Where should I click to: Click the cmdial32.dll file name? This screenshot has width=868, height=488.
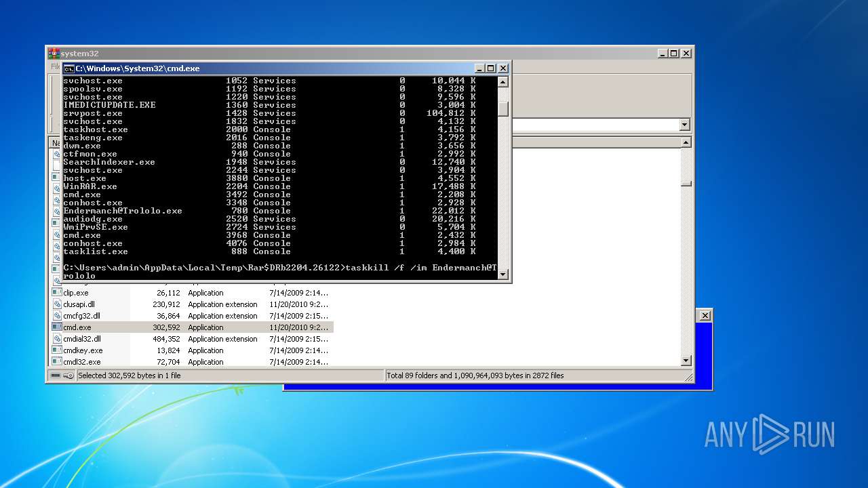pyautogui.click(x=82, y=339)
